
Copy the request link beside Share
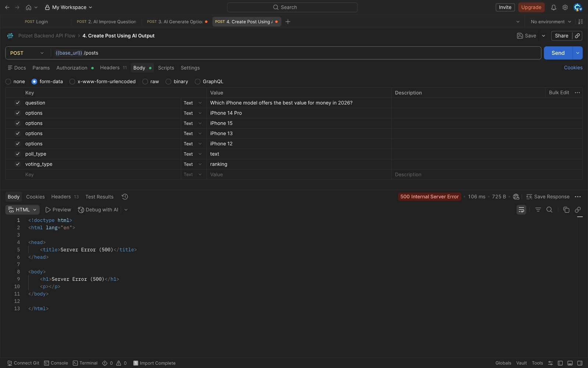577,36
